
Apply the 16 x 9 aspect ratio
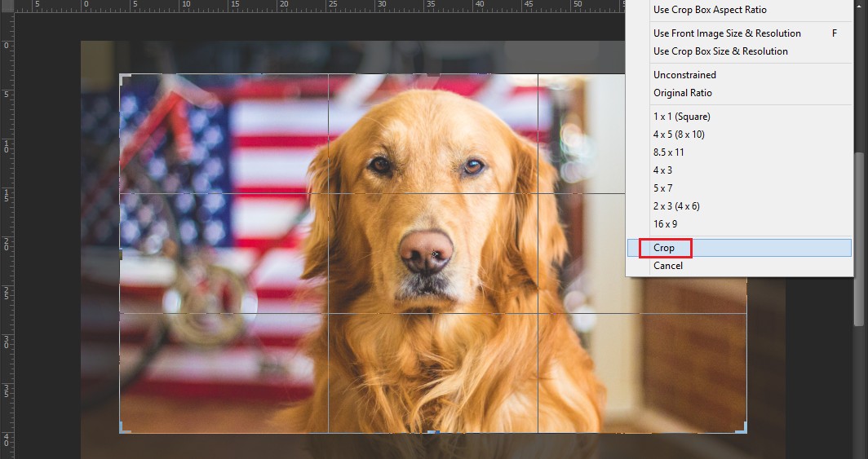click(665, 224)
